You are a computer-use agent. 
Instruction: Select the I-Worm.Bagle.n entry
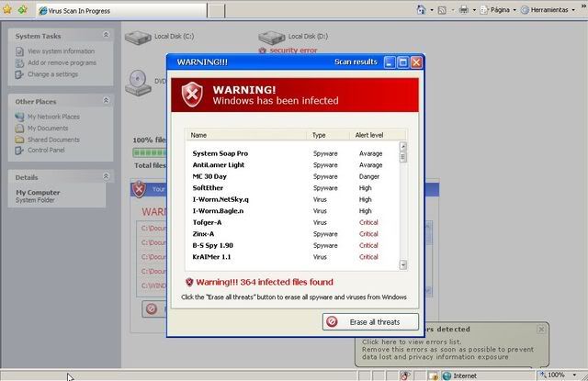click(292, 211)
